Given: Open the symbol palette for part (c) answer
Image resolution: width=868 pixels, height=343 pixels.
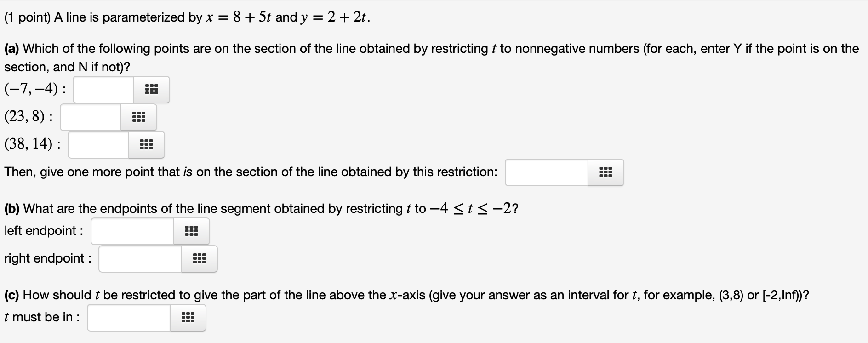Looking at the screenshot, I should point(188,317).
